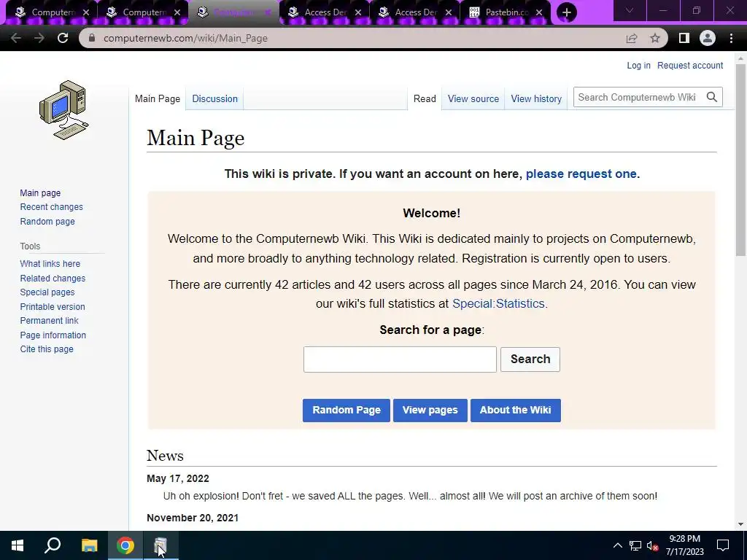Click Related changes in Tools

(x=53, y=278)
